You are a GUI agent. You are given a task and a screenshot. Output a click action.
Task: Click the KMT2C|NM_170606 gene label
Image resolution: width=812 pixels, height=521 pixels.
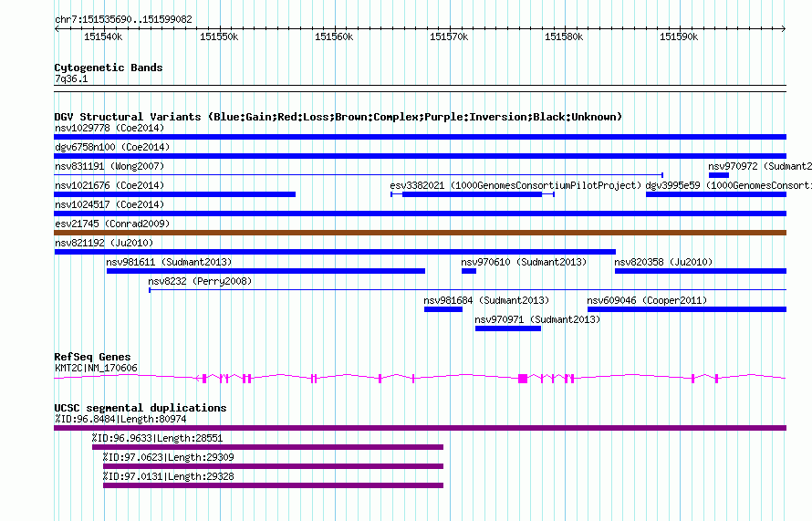pyautogui.click(x=96, y=369)
